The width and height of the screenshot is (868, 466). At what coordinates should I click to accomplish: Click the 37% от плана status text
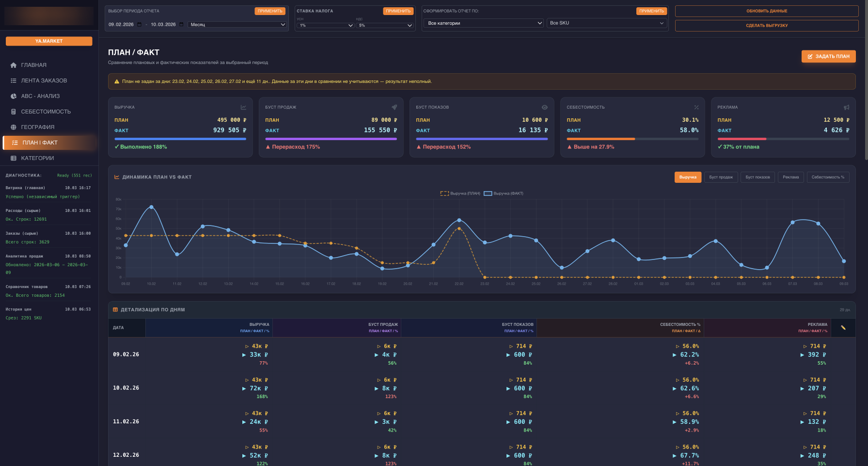pyautogui.click(x=739, y=147)
